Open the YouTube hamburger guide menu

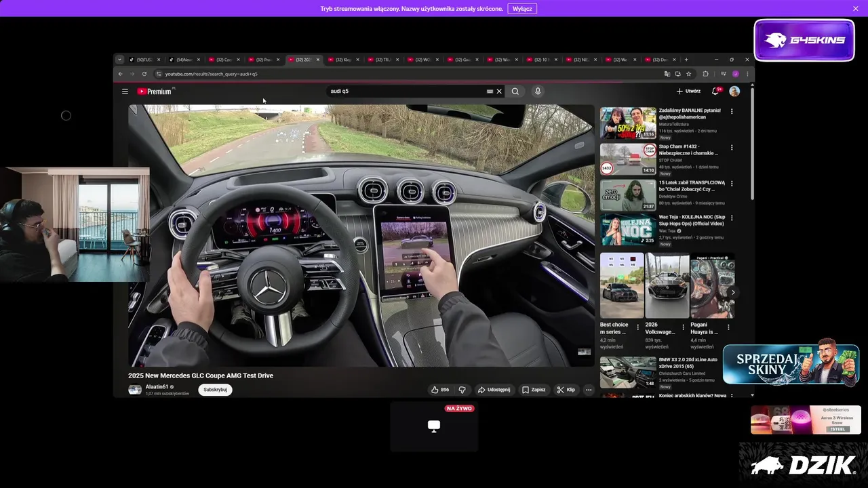click(x=125, y=91)
